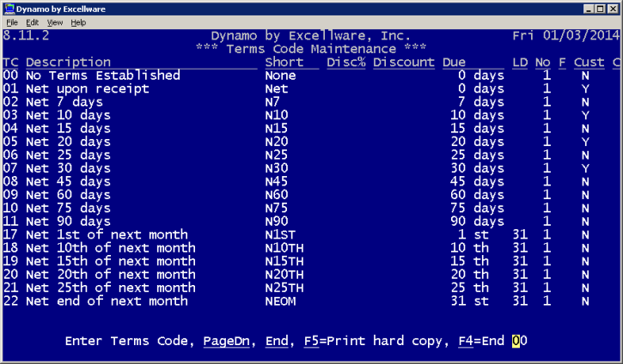The height and width of the screenshot is (364, 623).
Task: Select 'Net 15 days' description
Action: click(x=68, y=129)
